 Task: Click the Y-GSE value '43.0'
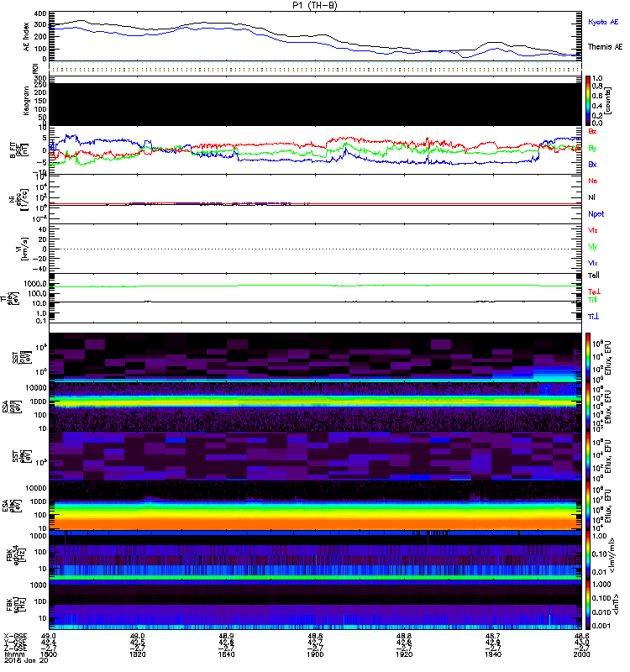point(581,642)
